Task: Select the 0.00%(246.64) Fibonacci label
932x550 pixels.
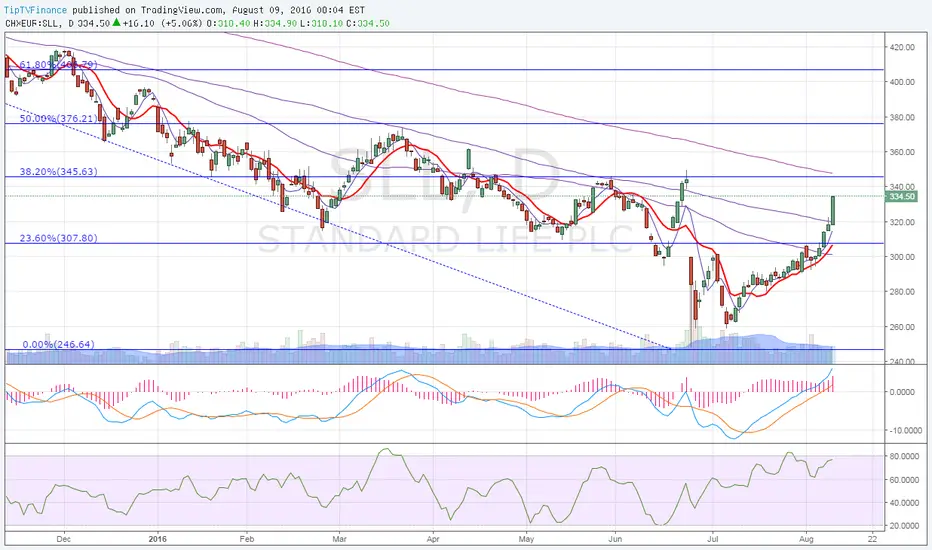Action: pos(58,344)
